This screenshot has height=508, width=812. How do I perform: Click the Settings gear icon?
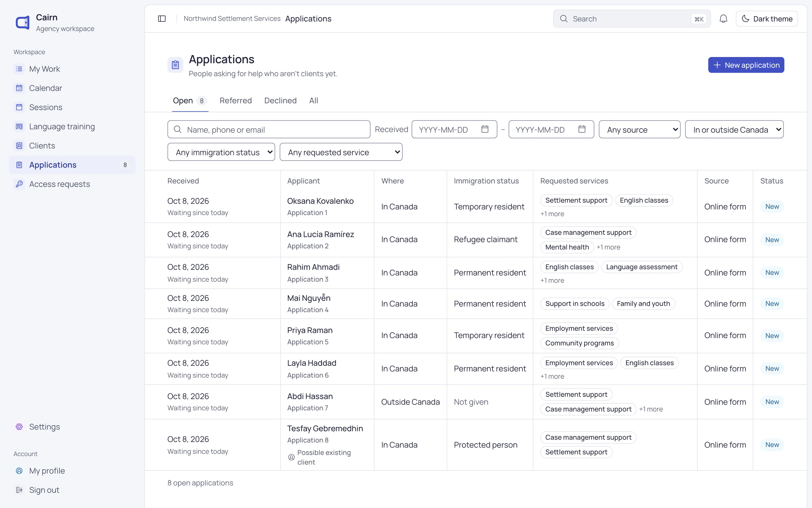click(19, 427)
